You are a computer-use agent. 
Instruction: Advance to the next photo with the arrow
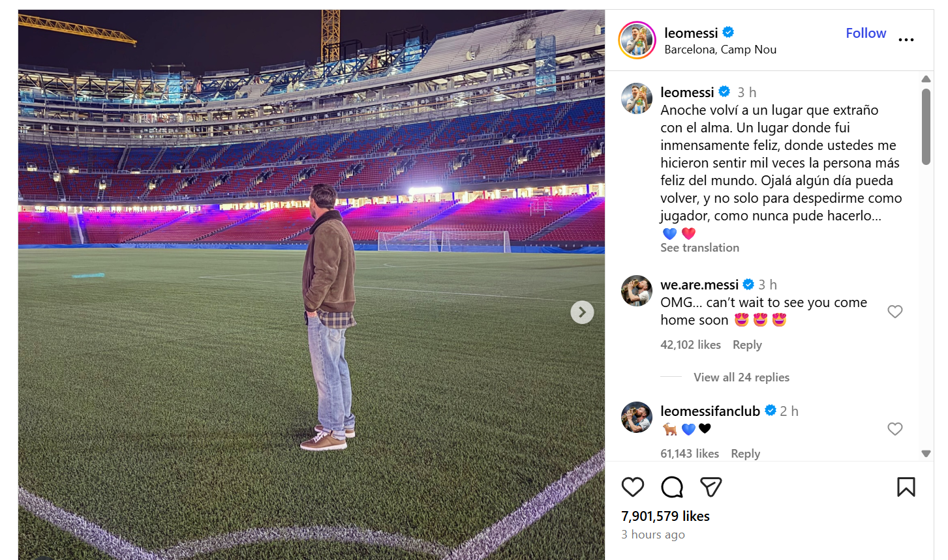point(582,312)
